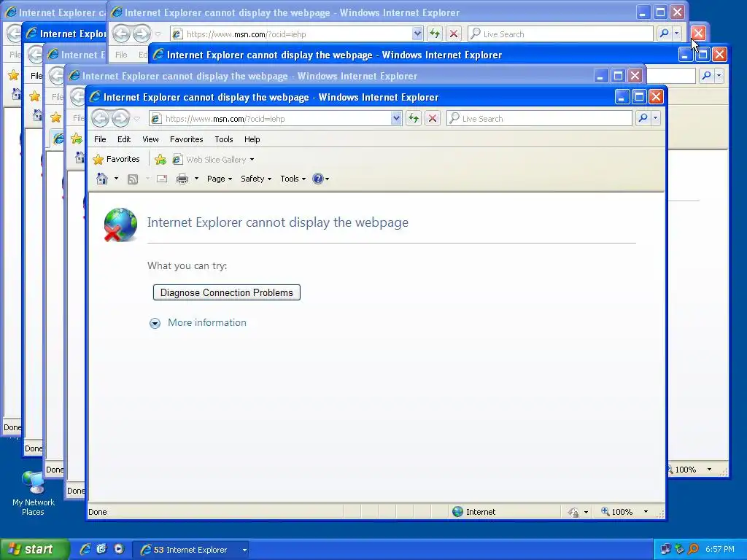
Task: Open Favorites menu in menu bar
Action: point(186,139)
